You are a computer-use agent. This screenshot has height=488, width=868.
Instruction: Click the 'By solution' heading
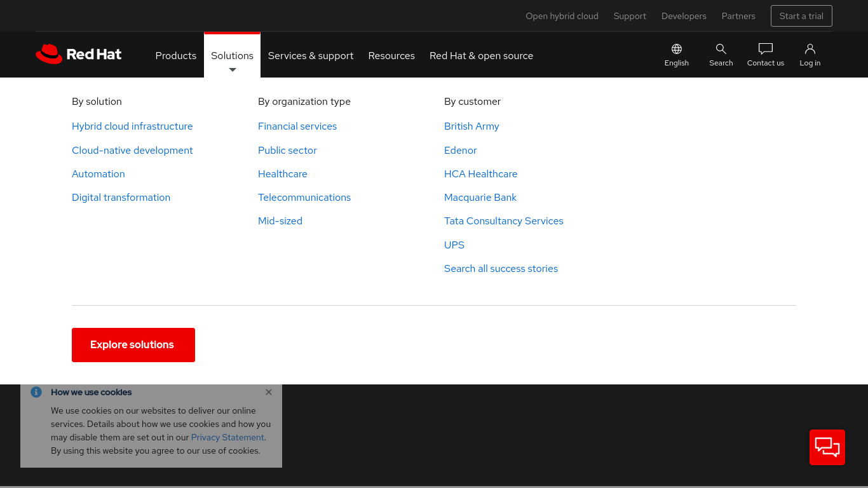[x=97, y=102]
